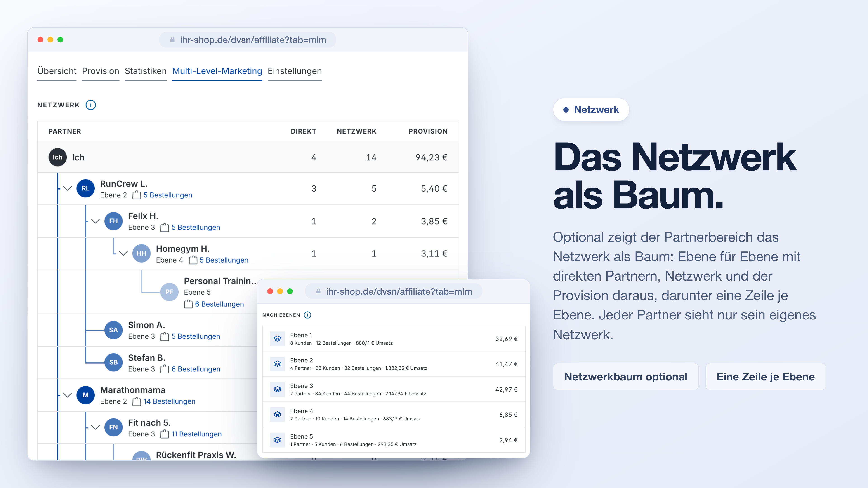Collapse the Fit nach 5. chevron

click(x=96, y=427)
